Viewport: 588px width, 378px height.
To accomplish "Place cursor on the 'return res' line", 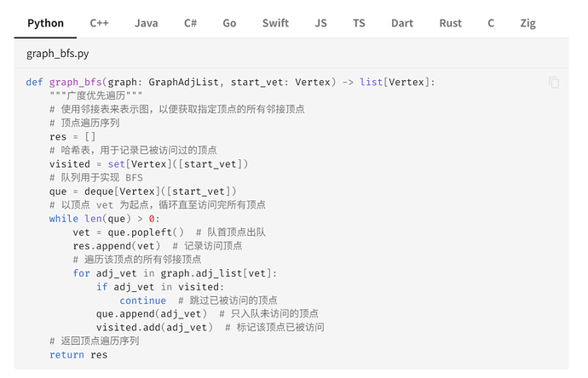I will [78, 355].
